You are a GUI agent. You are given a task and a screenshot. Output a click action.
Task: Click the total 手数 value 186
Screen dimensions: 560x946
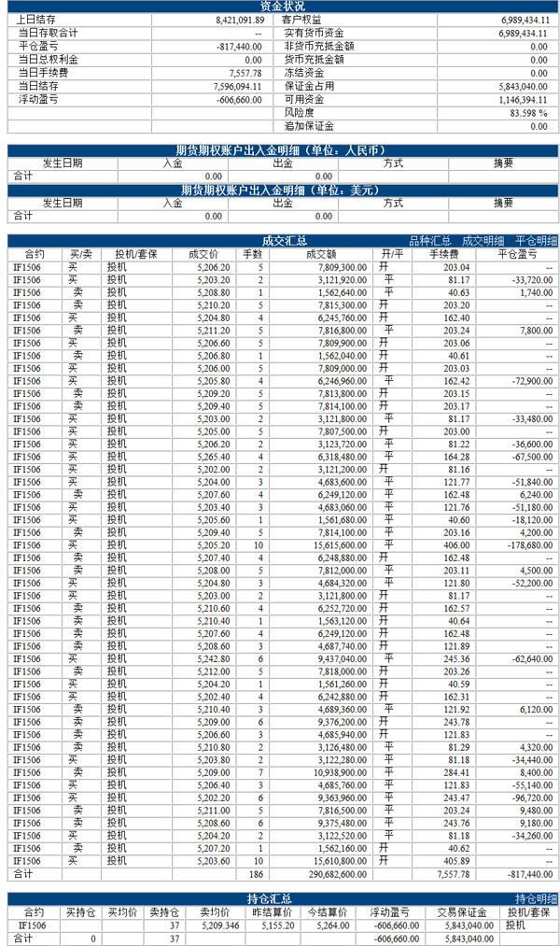point(256,874)
